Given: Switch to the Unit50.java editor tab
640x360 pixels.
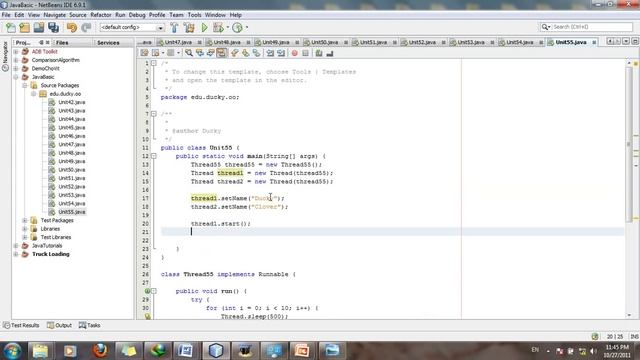Looking at the screenshot, I should click(324, 42).
